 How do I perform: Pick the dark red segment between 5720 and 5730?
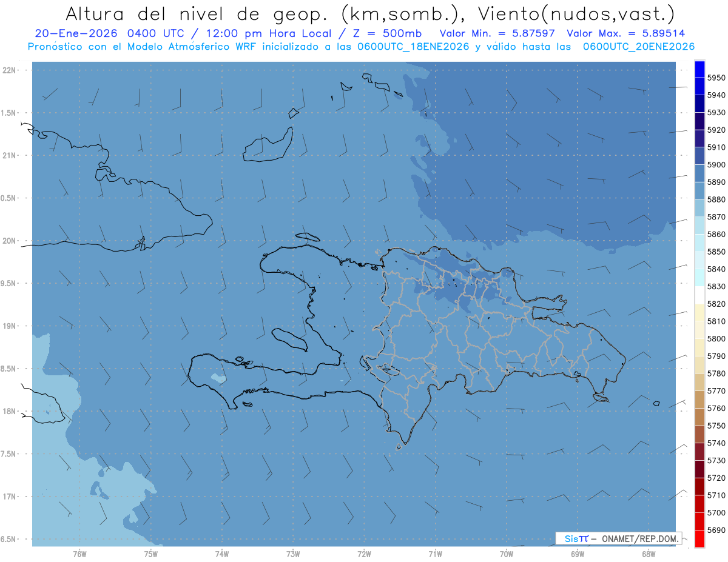699,469
